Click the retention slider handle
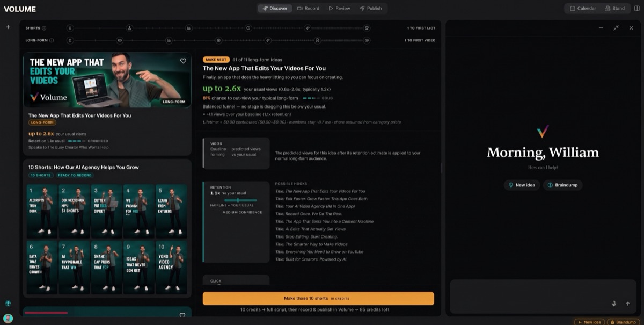 (x=238, y=200)
